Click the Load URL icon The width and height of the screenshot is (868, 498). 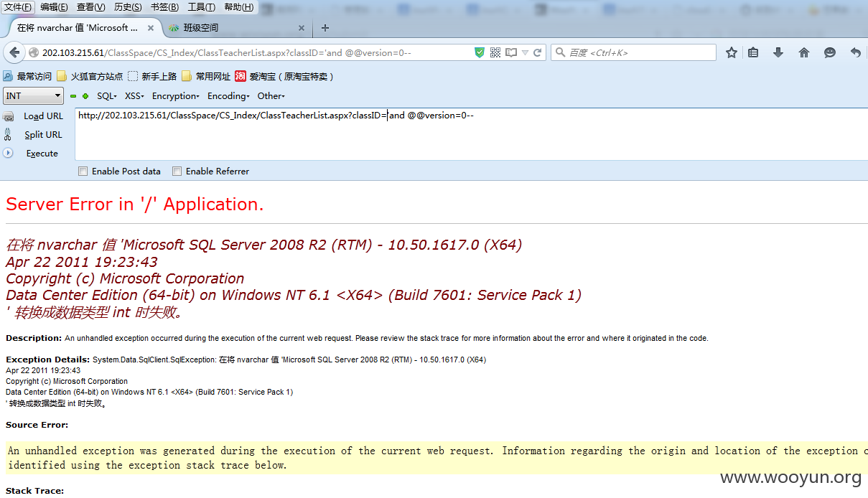(9, 116)
